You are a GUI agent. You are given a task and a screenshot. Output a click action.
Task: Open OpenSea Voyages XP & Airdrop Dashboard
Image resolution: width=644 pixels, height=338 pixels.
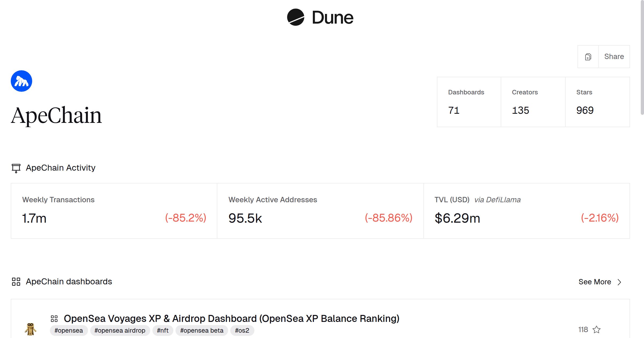pos(231,318)
